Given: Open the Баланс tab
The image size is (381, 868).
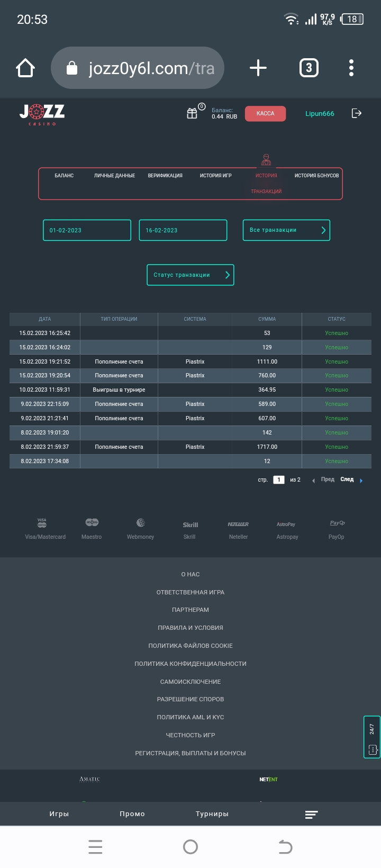Looking at the screenshot, I should click(x=64, y=176).
